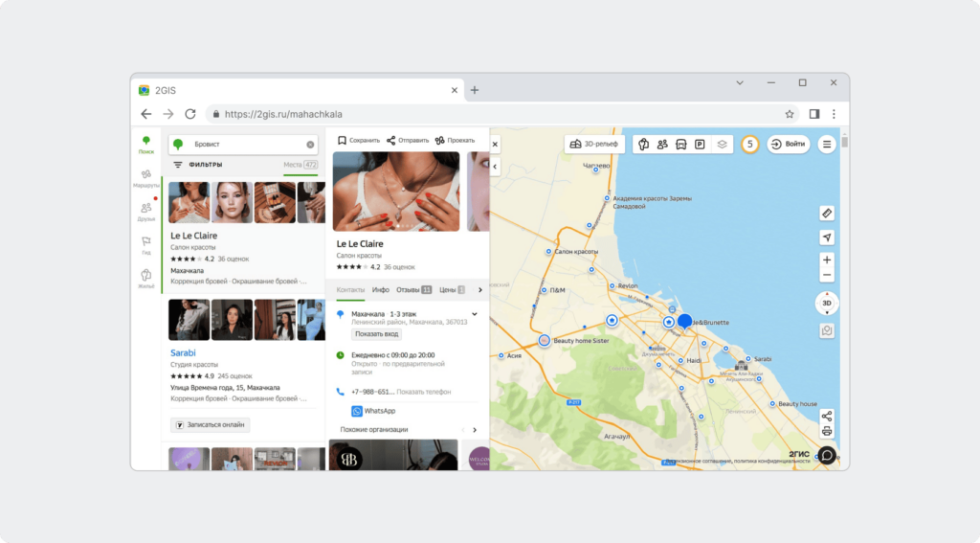Viewport: 980px width, 543px height.
Task: Open ФИЛЬТРЫ filters panel
Action: [198, 165]
